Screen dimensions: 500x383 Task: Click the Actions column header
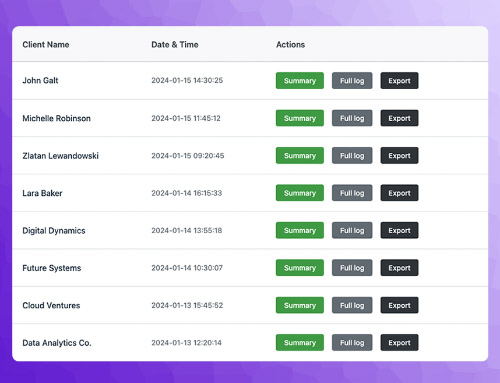pyautogui.click(x=290, y=45)
